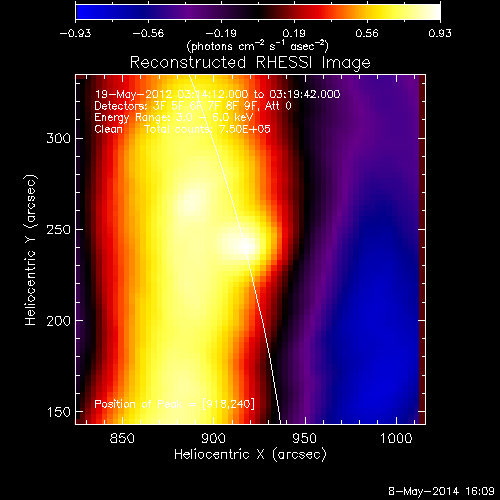Click the Detectors list text line
The height and width of the screenshot is (500, 500).
point(193,106)
